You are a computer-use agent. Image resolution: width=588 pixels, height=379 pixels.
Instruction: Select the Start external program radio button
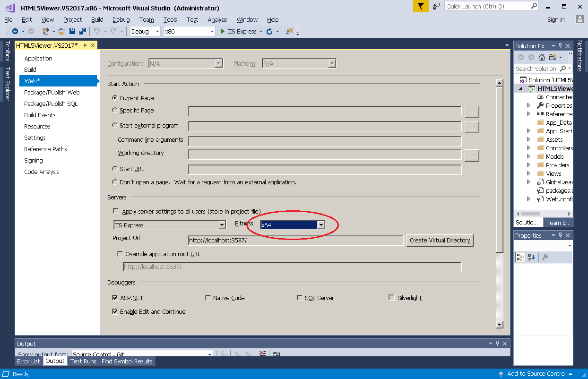[x=115, y=125]
